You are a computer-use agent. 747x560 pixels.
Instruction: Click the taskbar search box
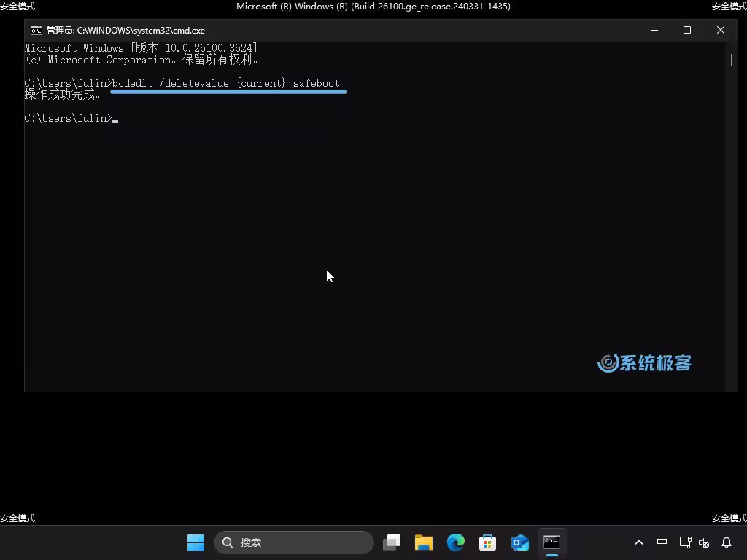pos(294,542)
